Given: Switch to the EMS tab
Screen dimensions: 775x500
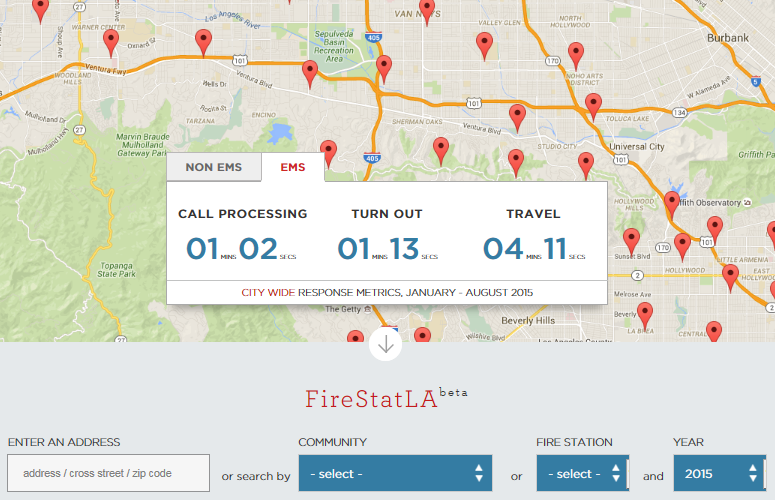Looking at the screenshot, I should coord(293,167).
